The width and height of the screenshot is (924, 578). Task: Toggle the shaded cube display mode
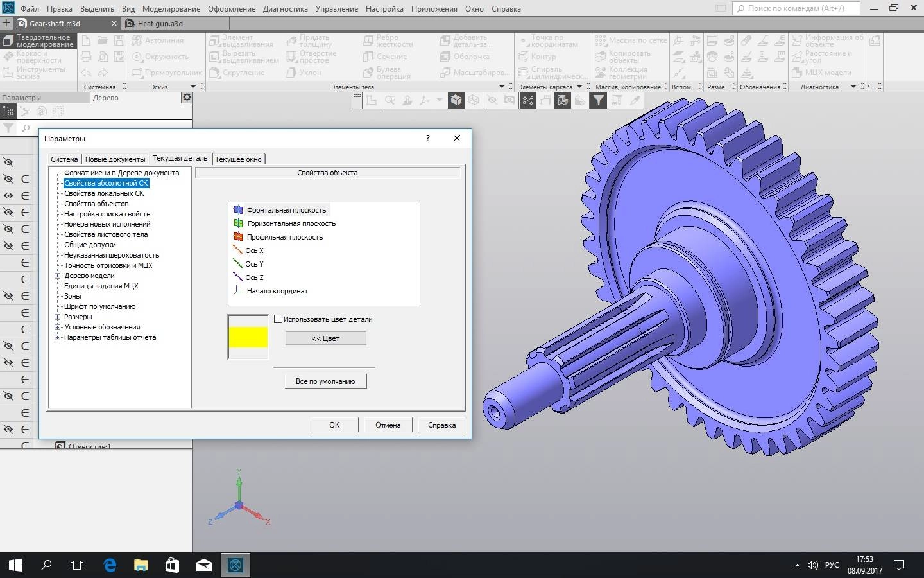point(456,100)
